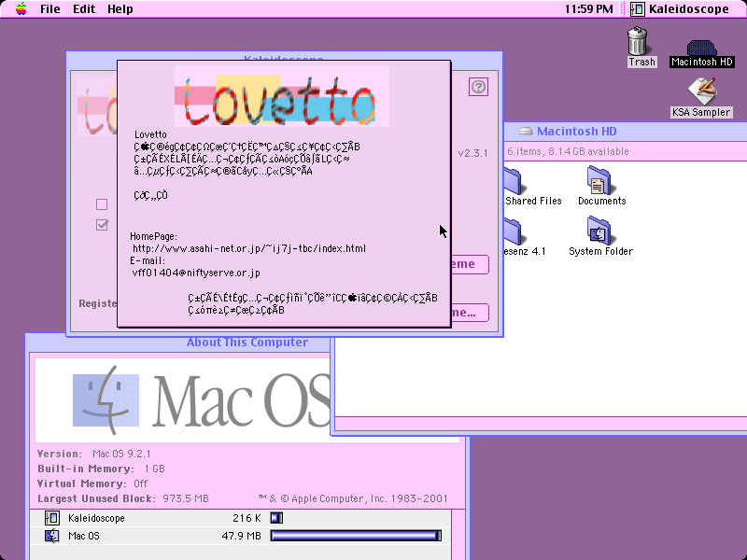Select the Documents folder icon
The height and width of the screenshot is (560, 747).
pos(601,185)
